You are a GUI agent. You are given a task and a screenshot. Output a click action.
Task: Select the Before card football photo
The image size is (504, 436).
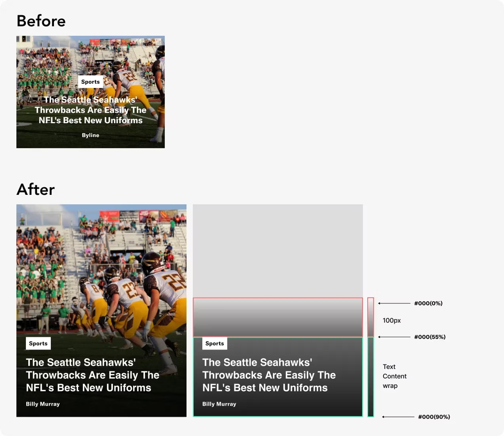tap(90, 92)
